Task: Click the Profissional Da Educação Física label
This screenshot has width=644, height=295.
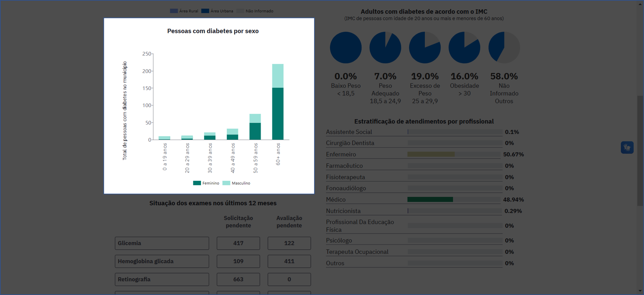Action: click(x=360, y=226)
